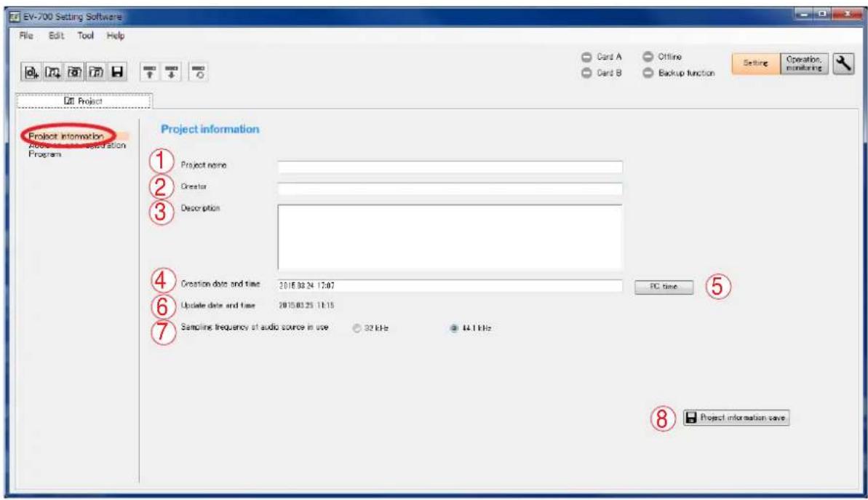This screenshot has width=868, height=500.
Task: Click the folder with music note toolbar icon
Action: pos(96,72)
